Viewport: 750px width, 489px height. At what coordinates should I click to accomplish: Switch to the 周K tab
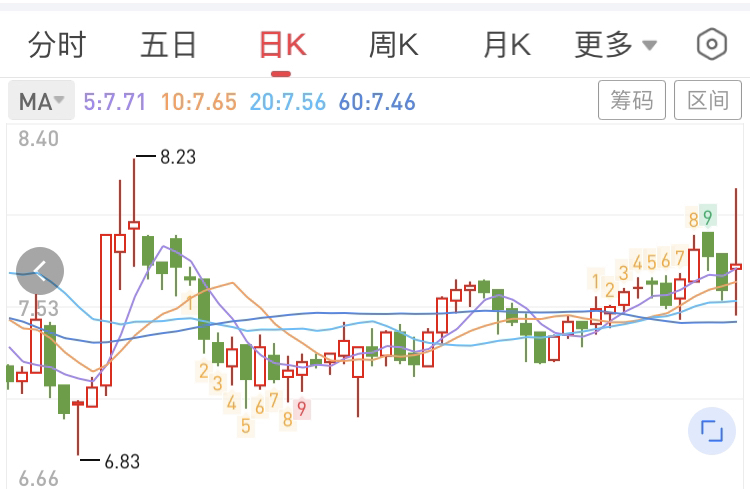click(393, 45)
